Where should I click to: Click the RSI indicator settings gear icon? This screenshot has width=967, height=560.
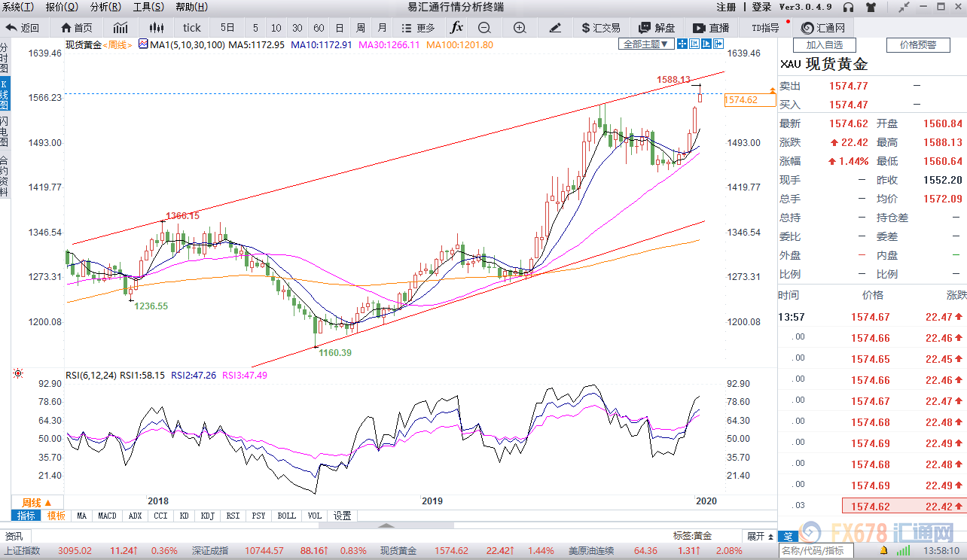click(x=17, y=374)
